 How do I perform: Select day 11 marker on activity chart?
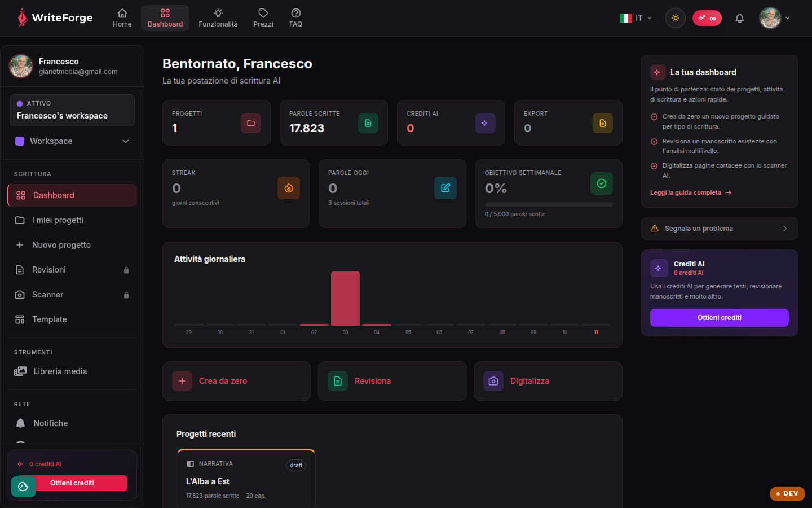(596, 332)
